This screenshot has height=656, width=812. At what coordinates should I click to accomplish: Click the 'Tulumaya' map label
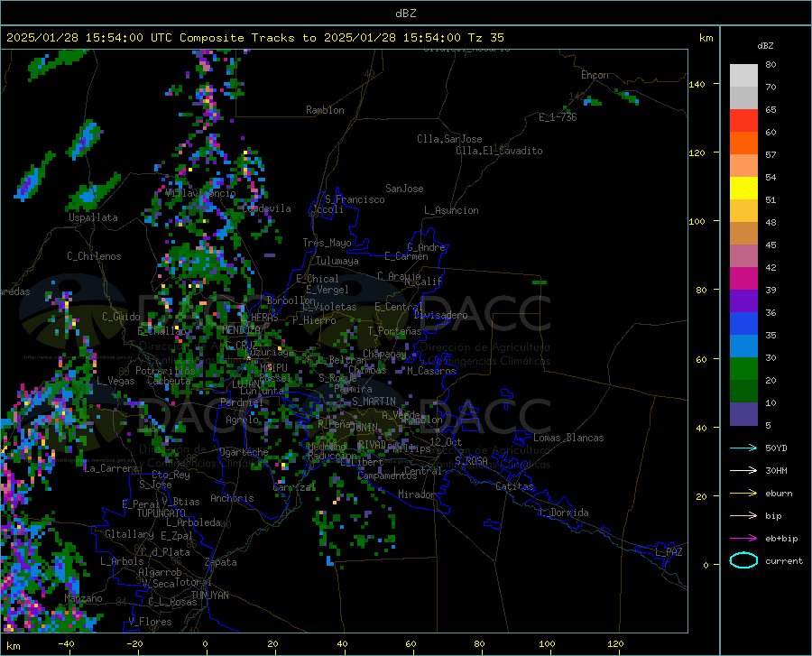(337, 261)
